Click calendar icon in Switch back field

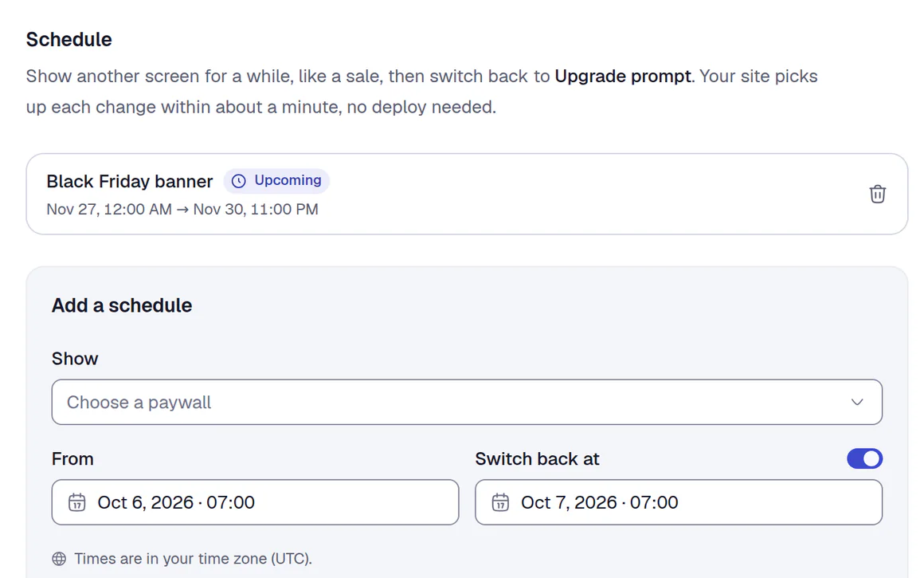pyautogui.click(x=500, y=502)
